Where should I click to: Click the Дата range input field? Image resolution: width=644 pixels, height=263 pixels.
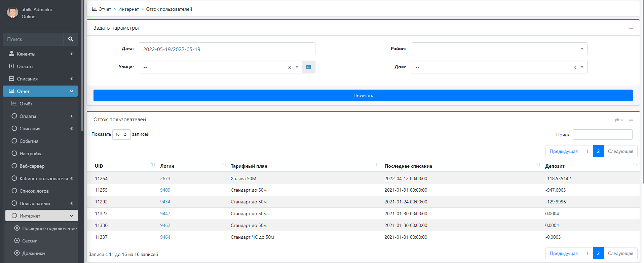click(227, 49)
